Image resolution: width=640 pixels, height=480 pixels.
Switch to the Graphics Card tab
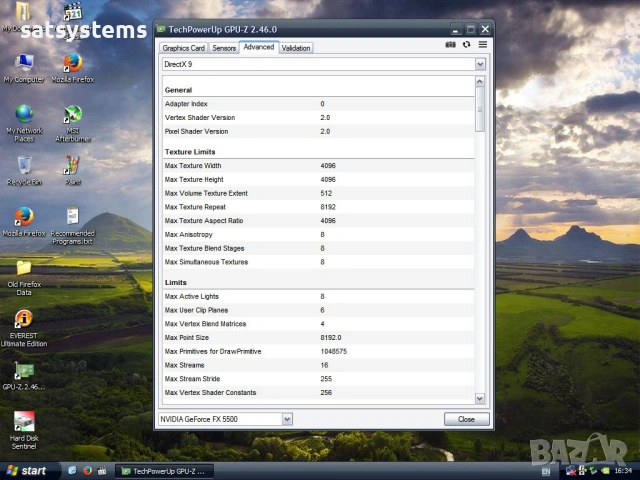pos(183,48)
